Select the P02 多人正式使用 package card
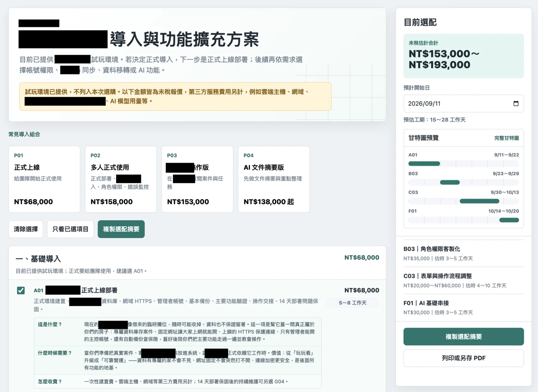The image size is (538, 392). click(121, 179)
